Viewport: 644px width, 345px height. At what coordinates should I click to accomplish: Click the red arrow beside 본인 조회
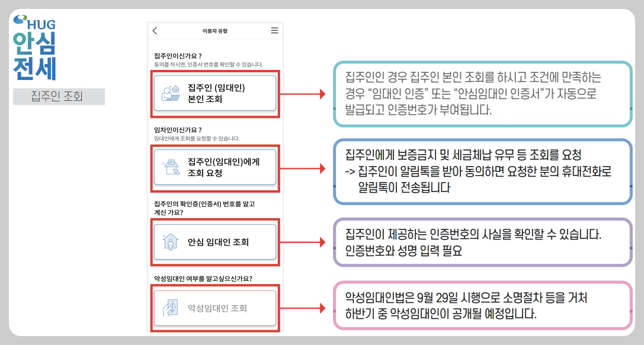311,95
